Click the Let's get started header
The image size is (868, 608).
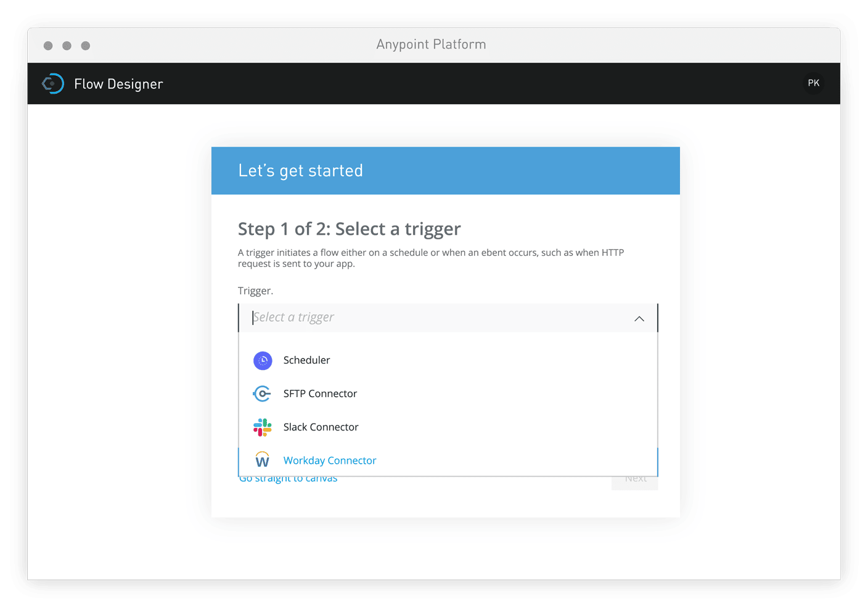[x=446, y=171]
